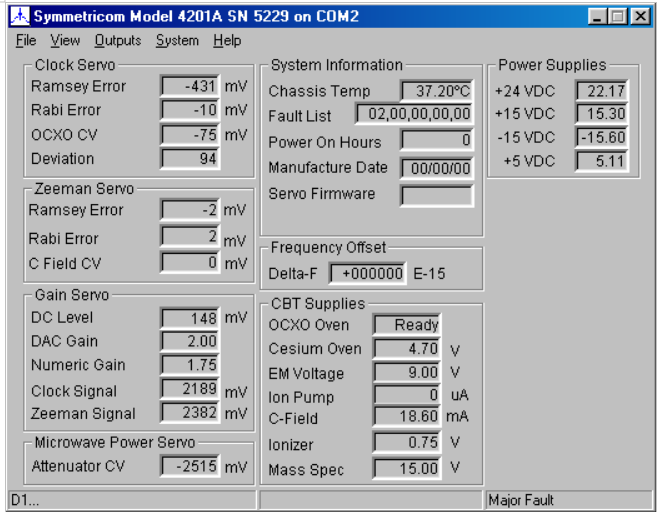
Task: Click the Clock Servo Ramsey Error value
Action: pyautogui.click(x=190, y=86)
